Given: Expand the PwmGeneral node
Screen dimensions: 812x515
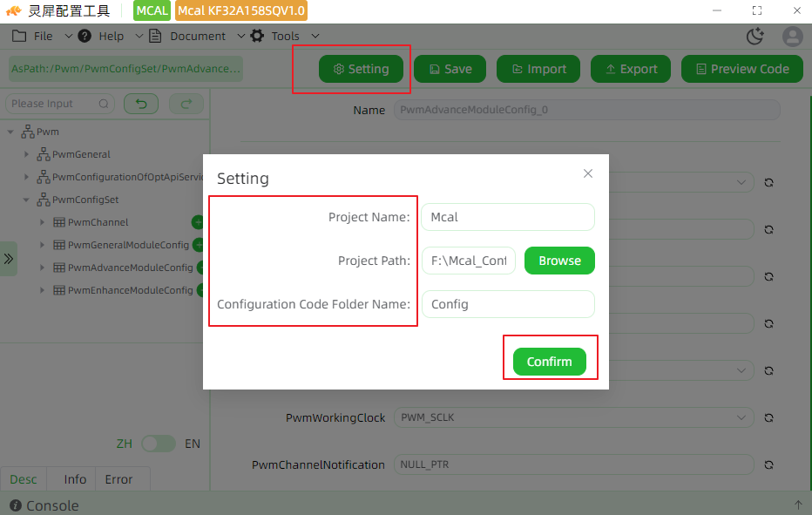Looking at the screenshot, I should 26,154.
